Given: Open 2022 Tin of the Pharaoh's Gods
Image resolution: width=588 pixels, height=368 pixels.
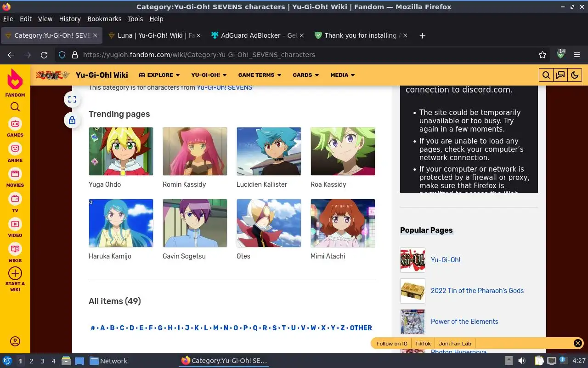Looking at the screenshot, I should [x=477, y=291].
